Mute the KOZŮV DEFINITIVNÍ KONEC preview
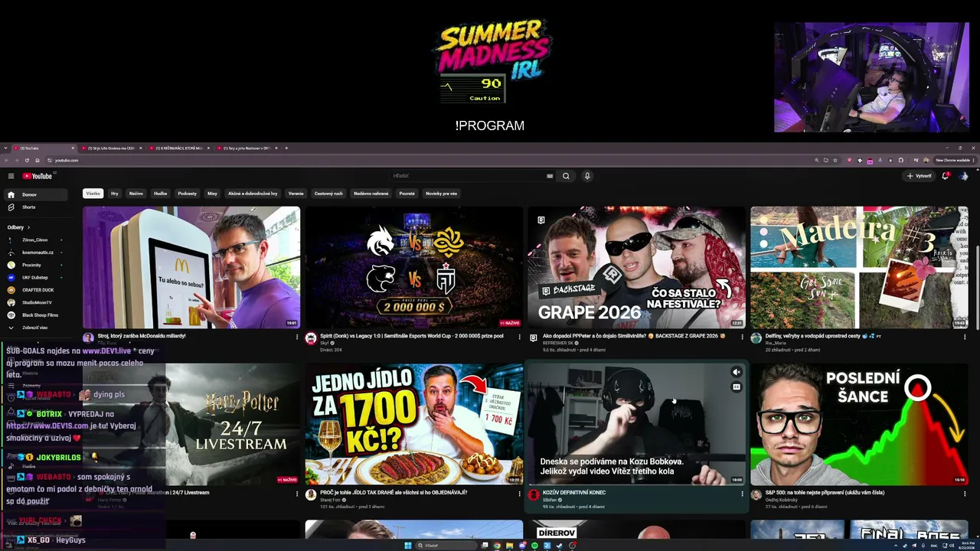 [737, 373]
